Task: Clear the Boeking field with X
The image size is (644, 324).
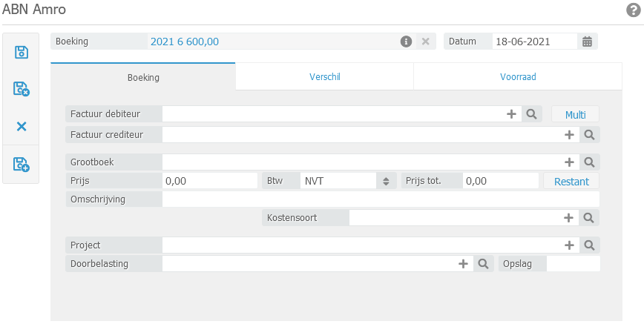Action: click(425, 42)
